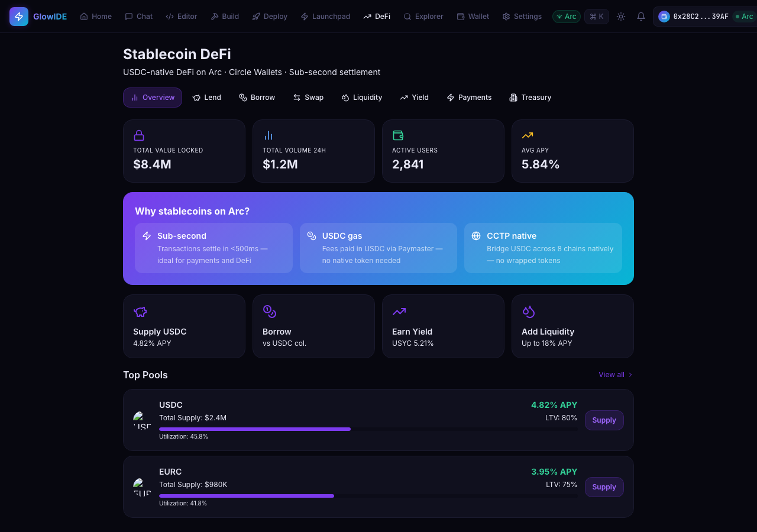Click the trending icon on Earn Yield card
This screenshot has width=757, height=532.
[399, 312]
